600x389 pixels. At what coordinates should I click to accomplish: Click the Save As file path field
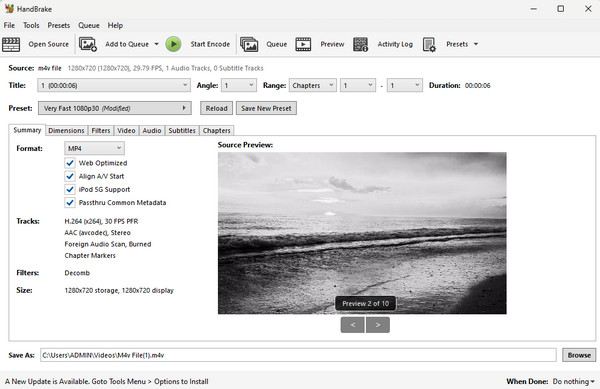point(298,355)
